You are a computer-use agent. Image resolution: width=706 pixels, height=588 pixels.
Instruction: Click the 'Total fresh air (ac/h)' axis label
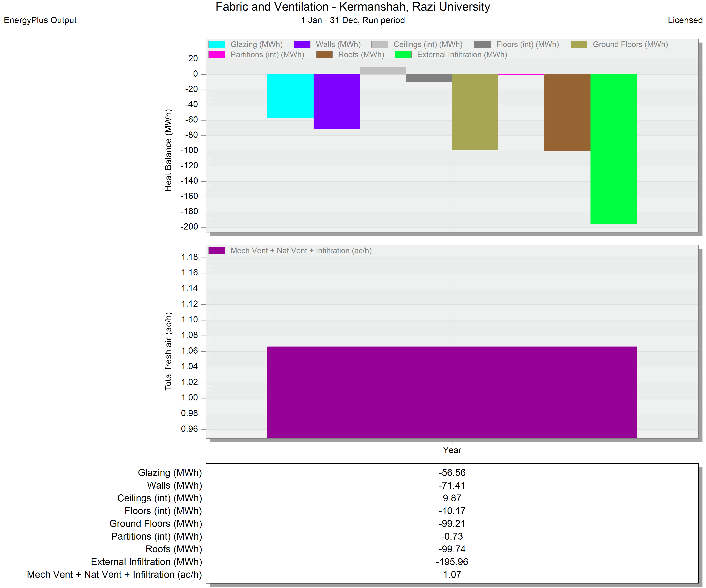168,351
